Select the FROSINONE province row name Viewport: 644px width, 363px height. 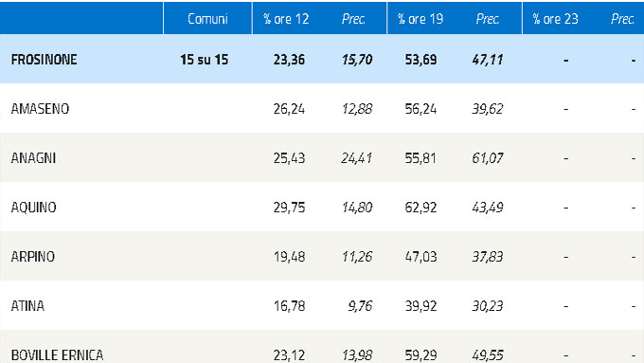pyautogui.click(x=44, y=60)
